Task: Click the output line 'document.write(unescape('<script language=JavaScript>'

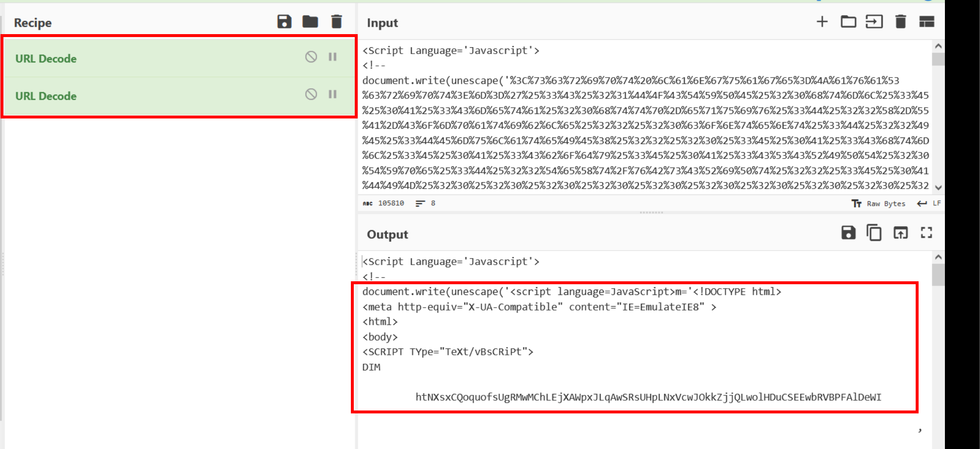Action: click(572, 292)
